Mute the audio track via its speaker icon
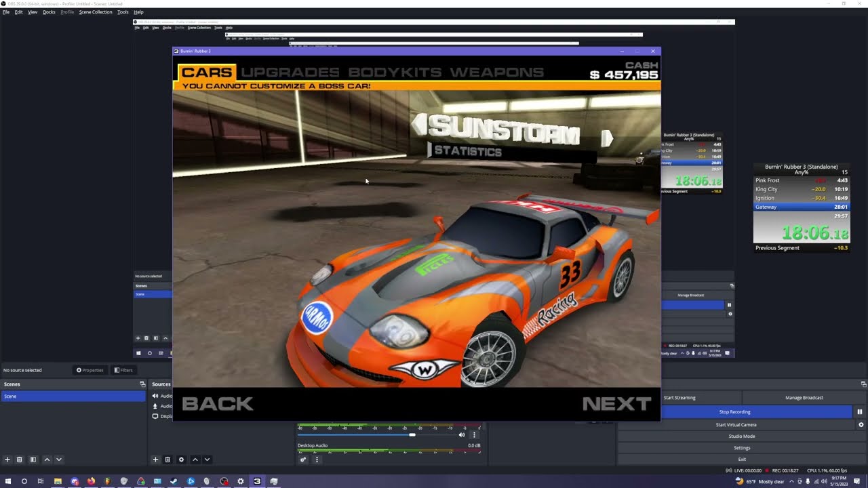Viewport: 868px width, 488px height. click(462, 434)
